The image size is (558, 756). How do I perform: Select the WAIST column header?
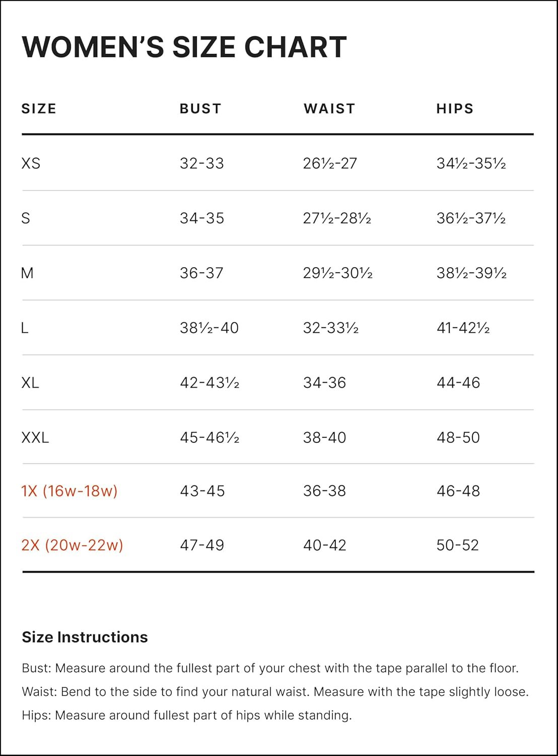(x=329, y=109)
